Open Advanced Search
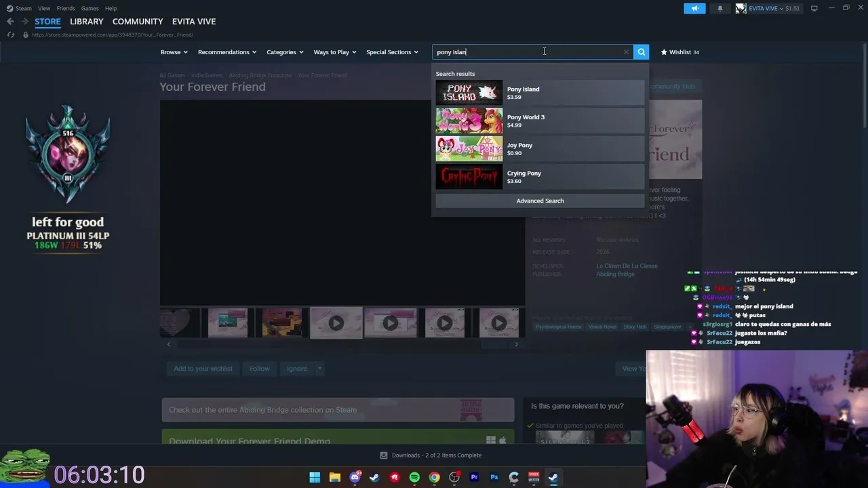Viewport: 868px width, 488px height. pos(540,201)
